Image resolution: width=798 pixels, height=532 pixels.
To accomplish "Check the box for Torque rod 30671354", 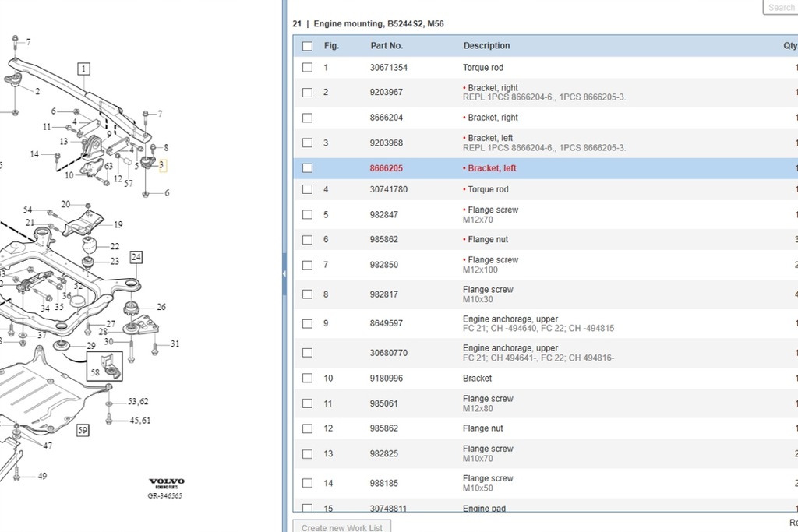I will click(x=307, y=67).
